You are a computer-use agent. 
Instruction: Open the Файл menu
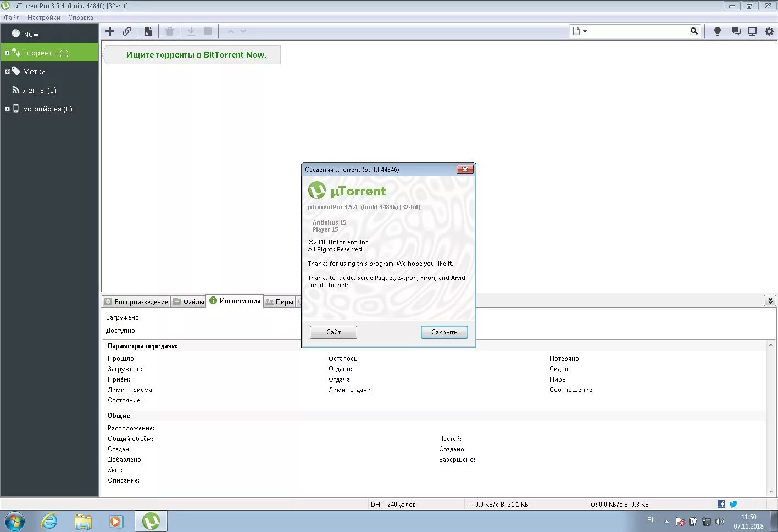click(x=12, y=18)
